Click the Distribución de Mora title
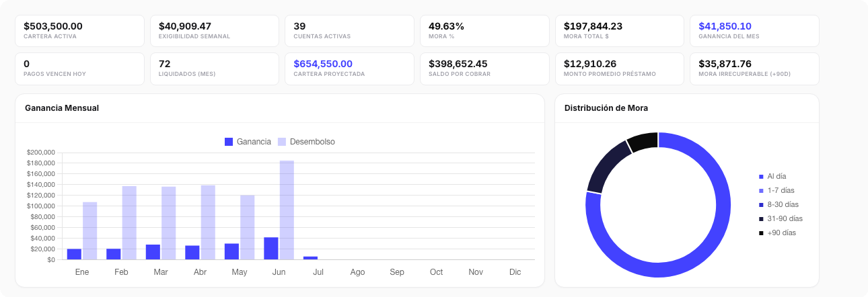This screenshot has width=868, height=297. [606, 108]
